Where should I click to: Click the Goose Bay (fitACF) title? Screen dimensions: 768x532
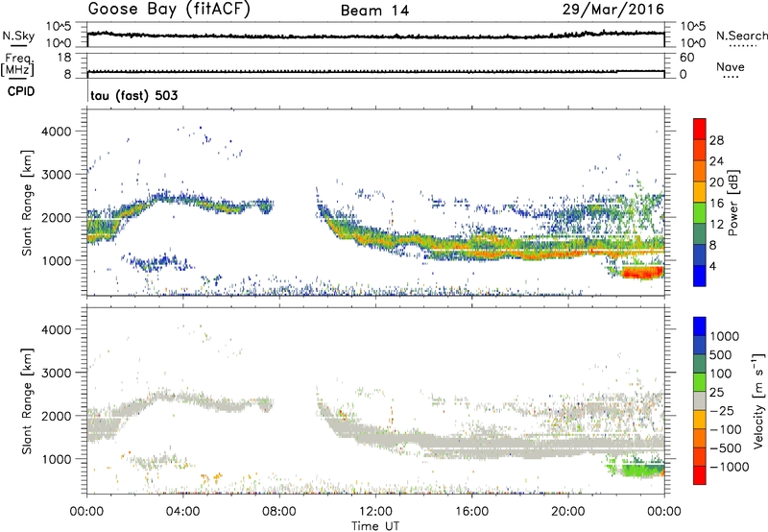[x=169, y=9]
